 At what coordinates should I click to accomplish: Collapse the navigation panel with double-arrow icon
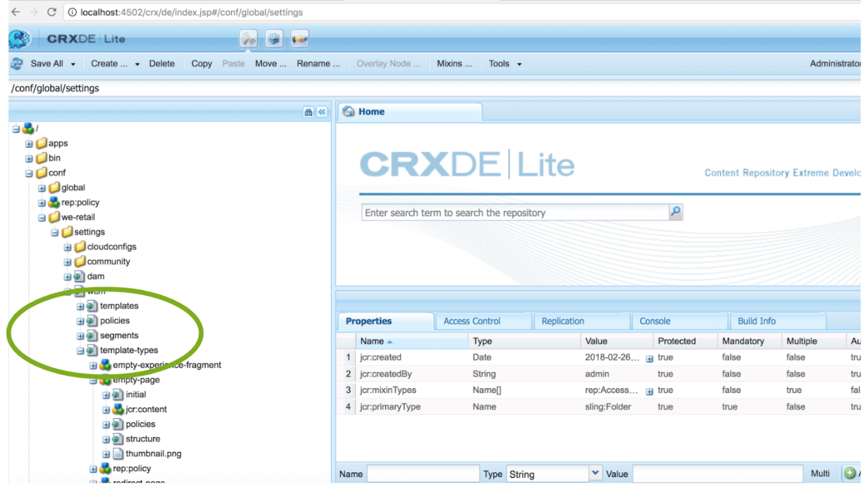pyautogui.click(x=322, y=112)
